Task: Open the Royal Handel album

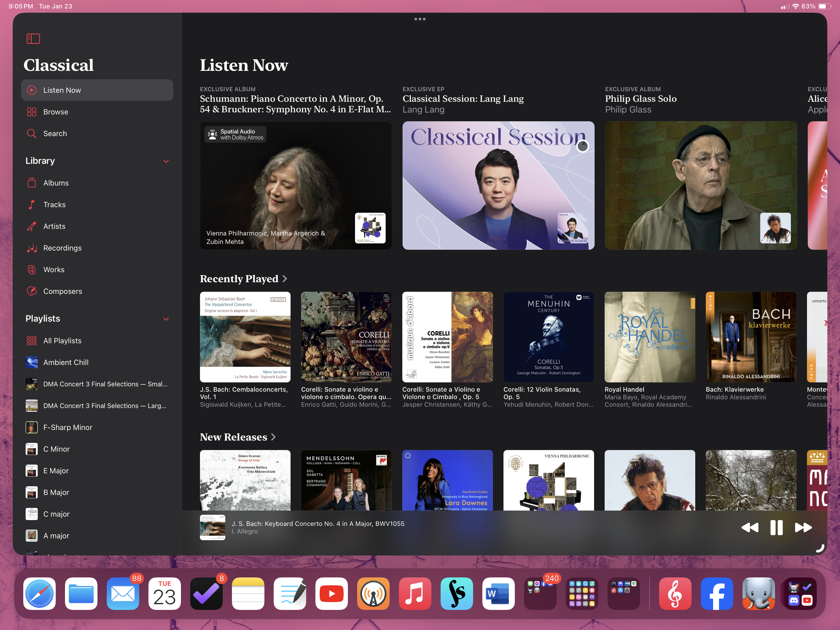Action: click(x=650, y=337)
